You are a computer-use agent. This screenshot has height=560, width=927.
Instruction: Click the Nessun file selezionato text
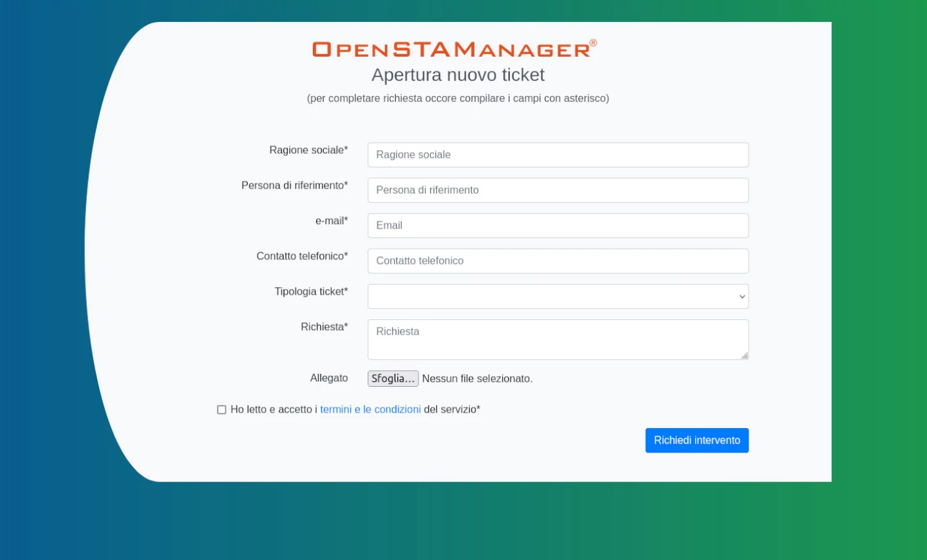[477, 378]
